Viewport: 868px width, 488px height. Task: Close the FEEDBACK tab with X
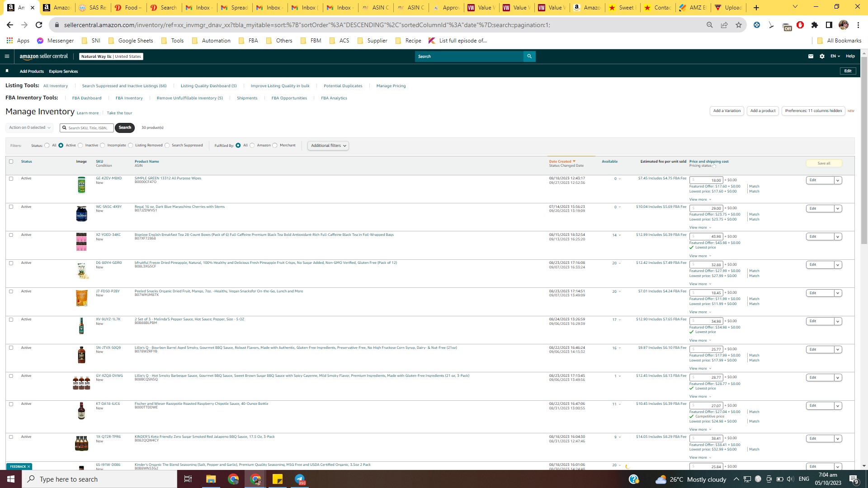click(x=28, y=466)
